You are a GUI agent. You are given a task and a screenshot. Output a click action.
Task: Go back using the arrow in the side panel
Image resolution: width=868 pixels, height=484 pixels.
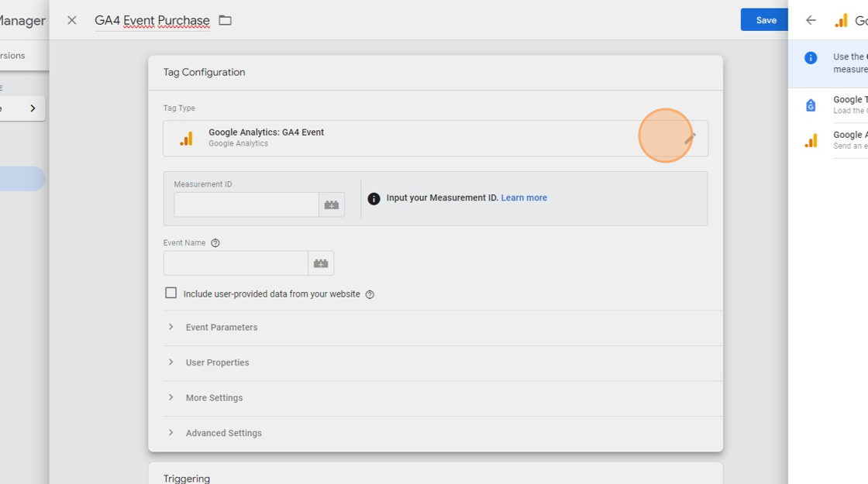811,20
